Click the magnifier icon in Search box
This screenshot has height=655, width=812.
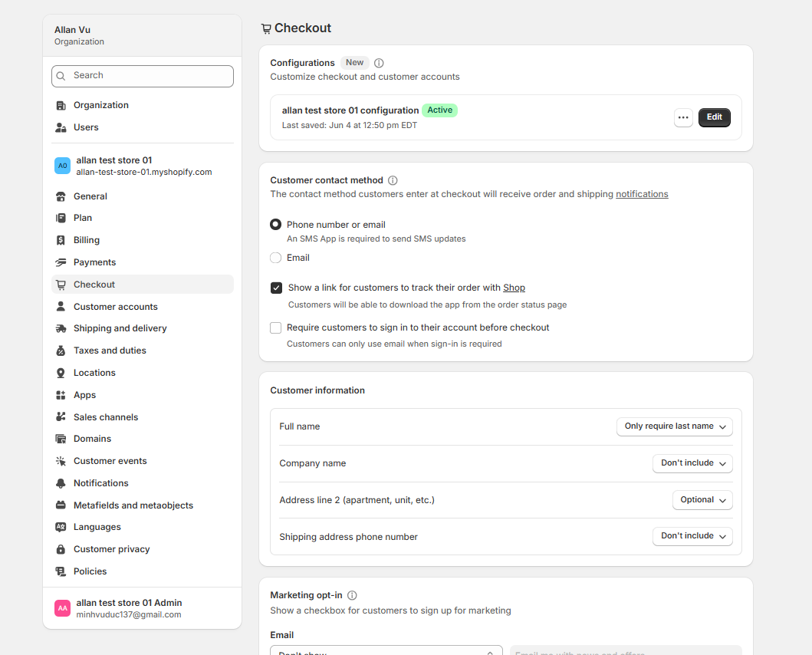point(61,76)
